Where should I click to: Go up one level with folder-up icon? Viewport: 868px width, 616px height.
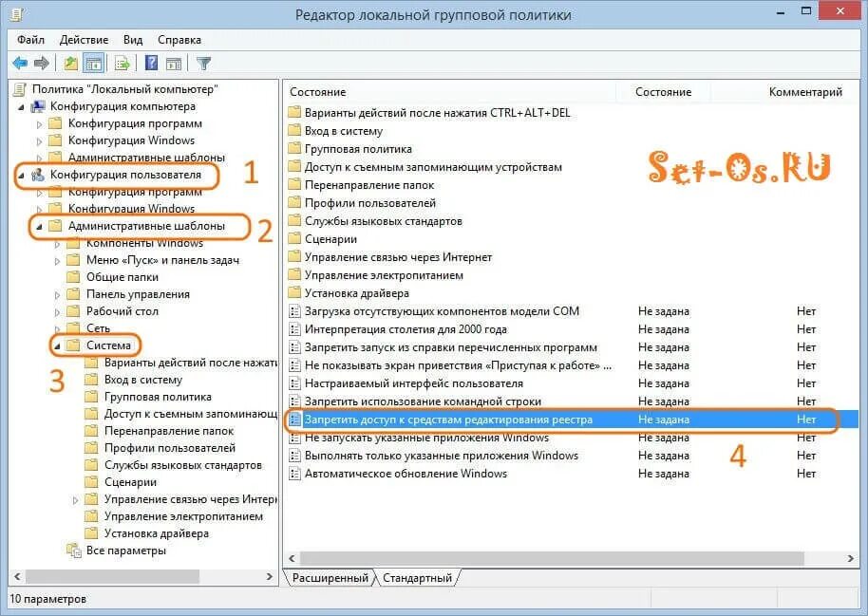[70, 63]
